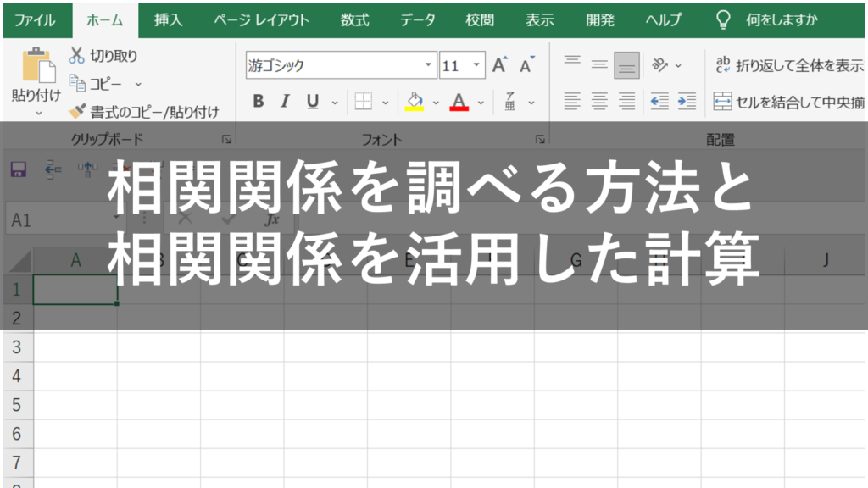Image resolution: width=868 pixels, height=488 pixels.
Task: Toggle left text alignment
Action: (572, 102)
